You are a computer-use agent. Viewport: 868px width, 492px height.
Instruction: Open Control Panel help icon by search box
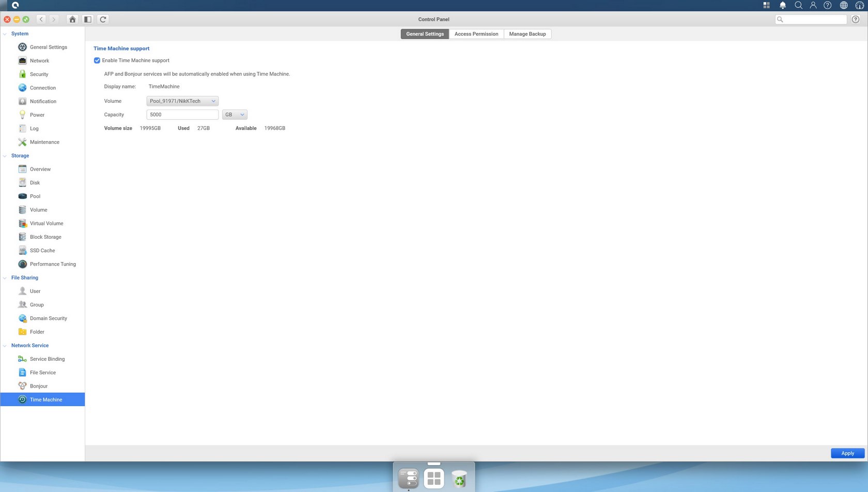[x=856, y=19]
